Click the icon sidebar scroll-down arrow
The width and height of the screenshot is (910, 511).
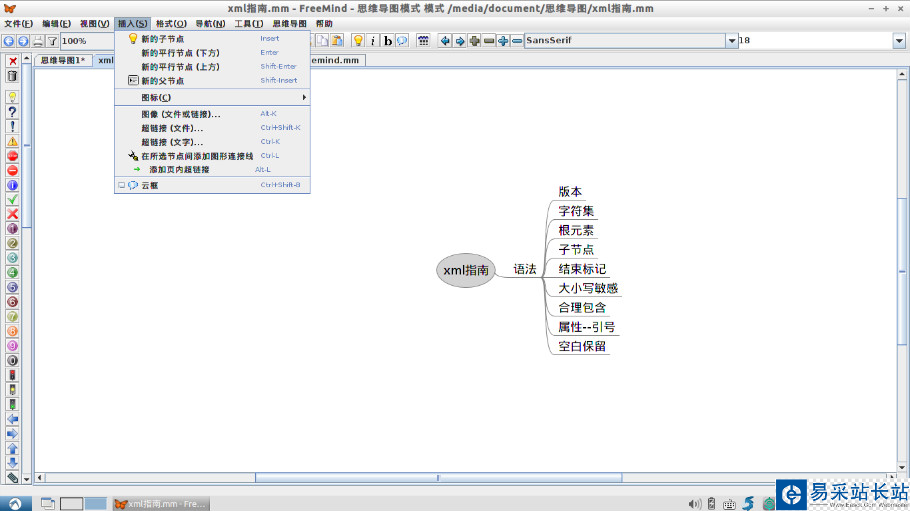click(27, 479)
